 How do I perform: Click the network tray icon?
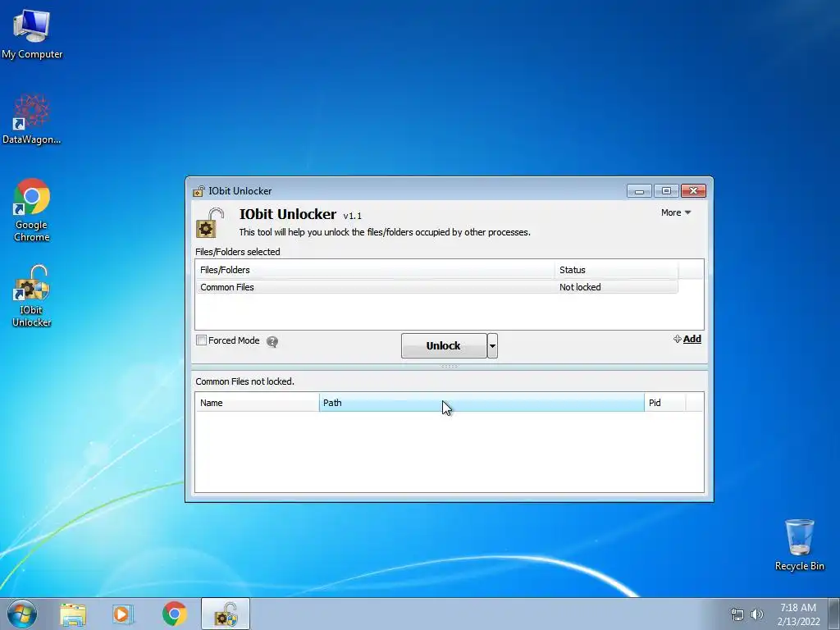pos(737,614)
